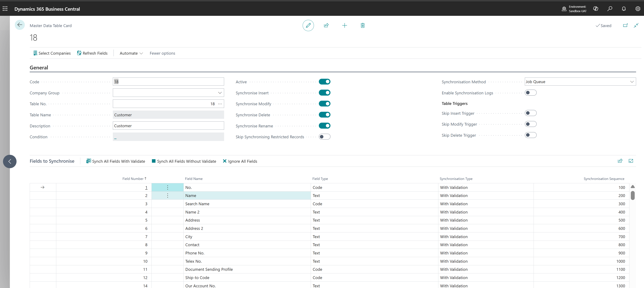
Task: Click the Refresh Fields action
Action: click(x=92, y=53)
